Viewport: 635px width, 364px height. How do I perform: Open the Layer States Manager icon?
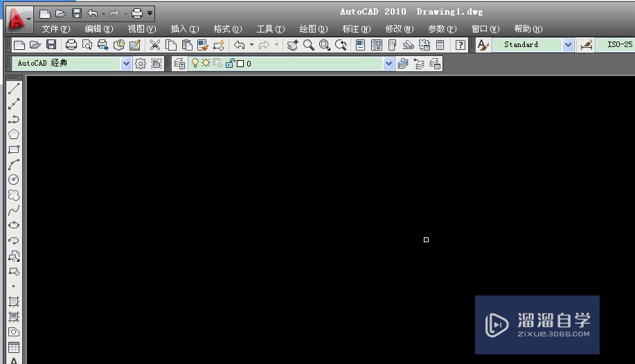pos(435,64)
